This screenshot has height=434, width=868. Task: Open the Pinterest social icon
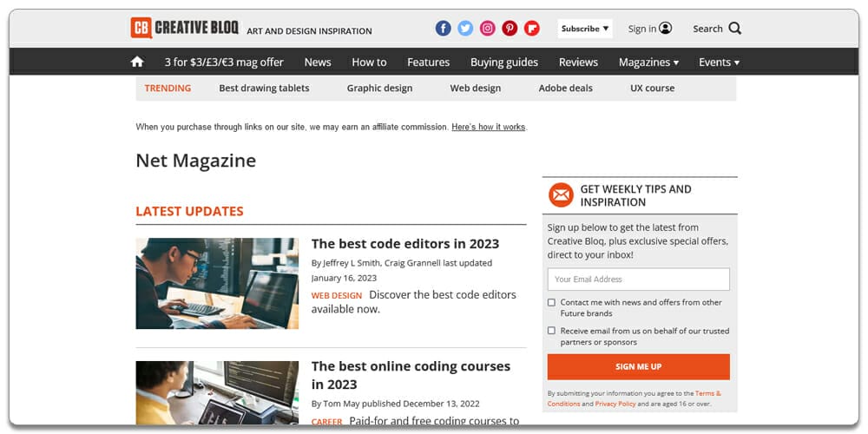510,29
